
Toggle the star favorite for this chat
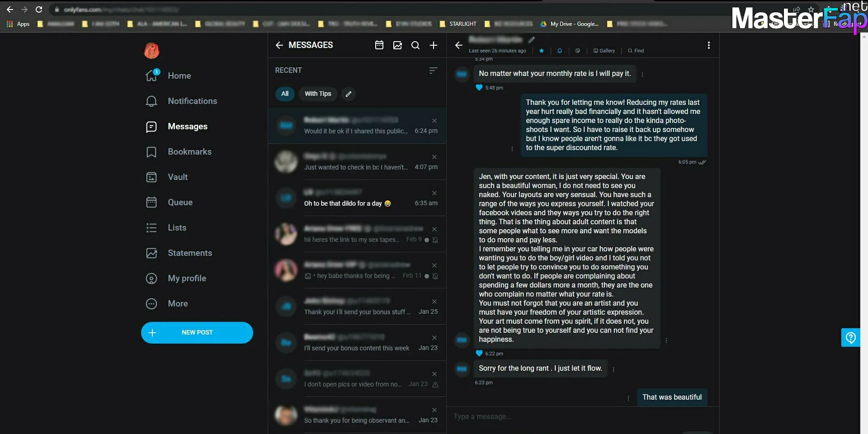[x=542, y=51]
